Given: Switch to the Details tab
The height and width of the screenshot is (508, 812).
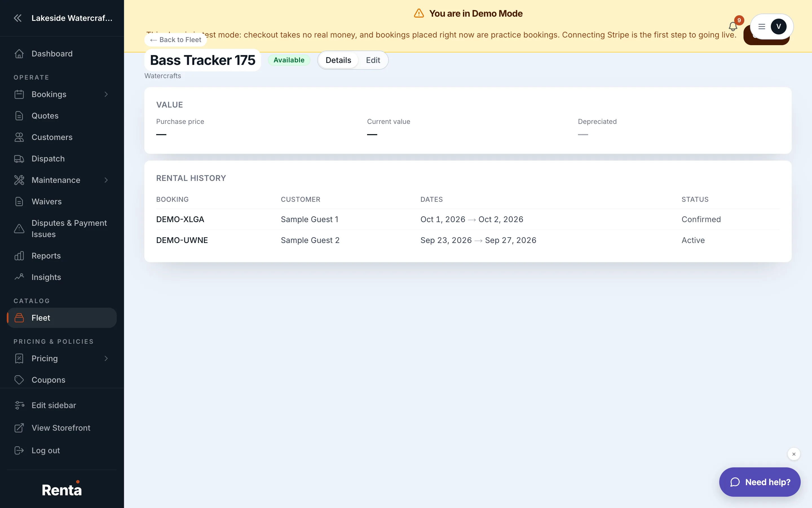Looking at the screenshot, I should point(338,60).
